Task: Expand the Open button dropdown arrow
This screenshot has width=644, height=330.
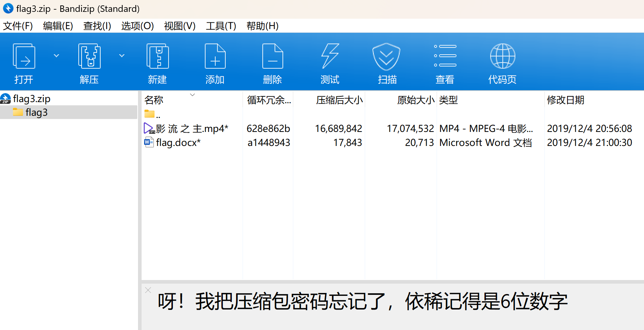Action: pyautogui.click(x=56, y=56)
